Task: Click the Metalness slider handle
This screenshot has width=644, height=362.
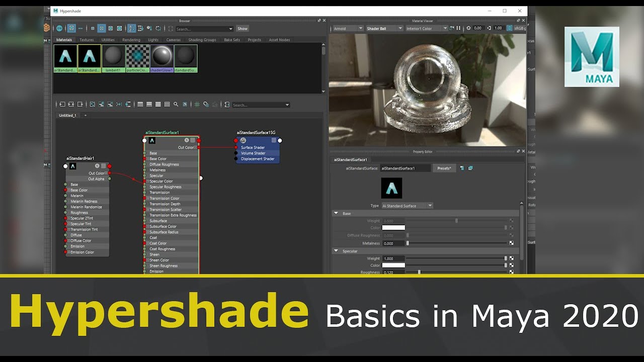Action: point(408,243)
